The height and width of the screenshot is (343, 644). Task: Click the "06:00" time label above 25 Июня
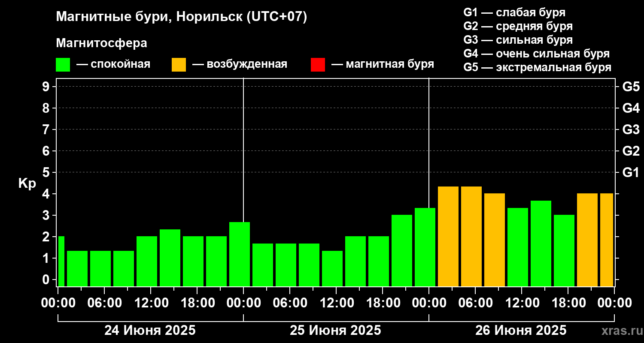tap(289, 303)
